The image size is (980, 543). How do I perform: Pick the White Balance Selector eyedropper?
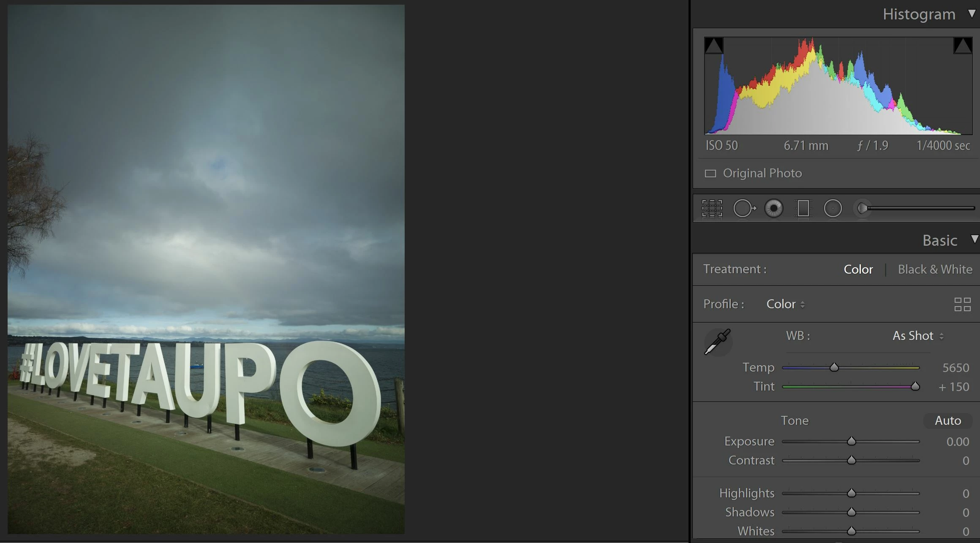point(718,342)
